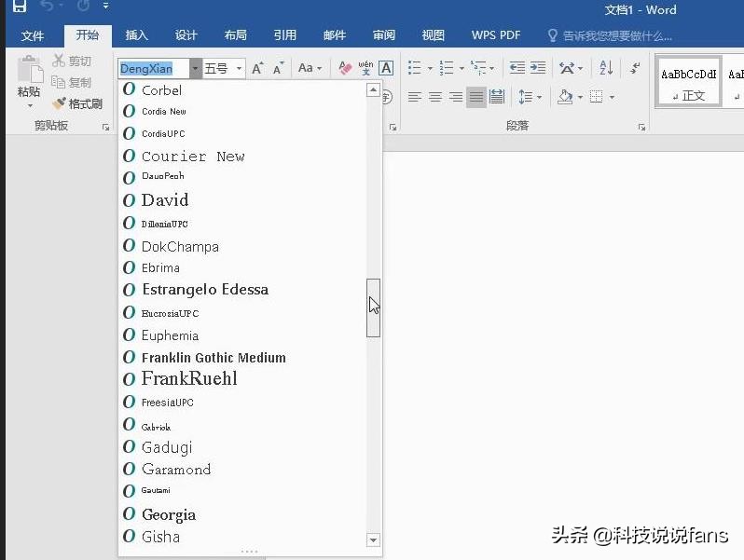Click the Tell me search box
The image size is (744, 560).
point(610,35)
